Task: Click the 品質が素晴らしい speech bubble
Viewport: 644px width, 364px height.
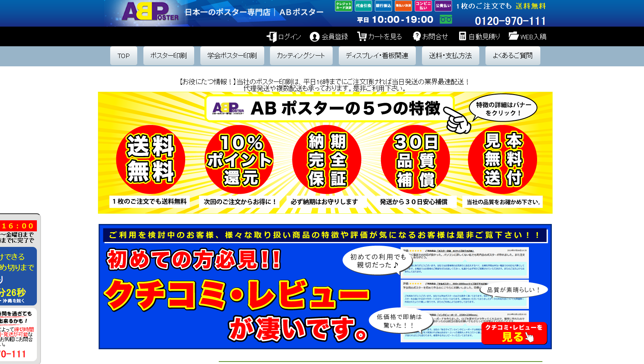Action: tap(513, 290)
